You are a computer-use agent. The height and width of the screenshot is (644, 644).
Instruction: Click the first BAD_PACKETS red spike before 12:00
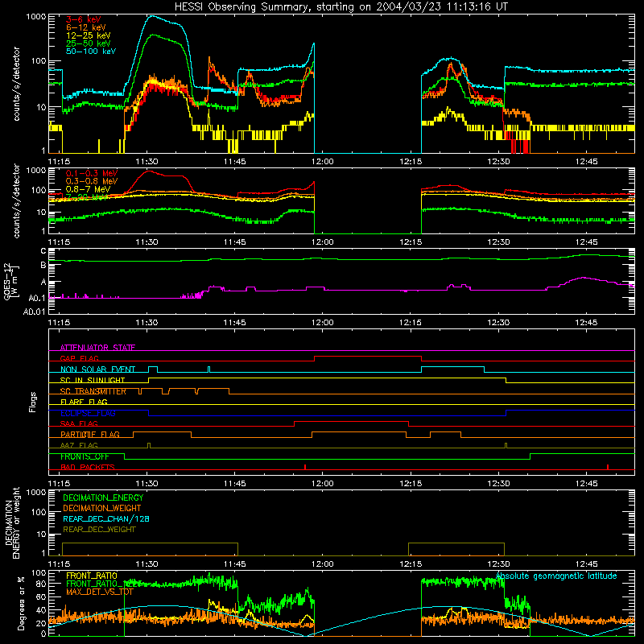[x=305, y=467]
